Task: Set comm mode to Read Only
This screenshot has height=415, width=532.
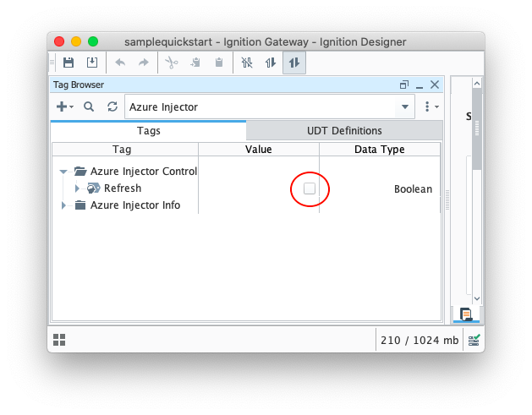Action: 271,63
